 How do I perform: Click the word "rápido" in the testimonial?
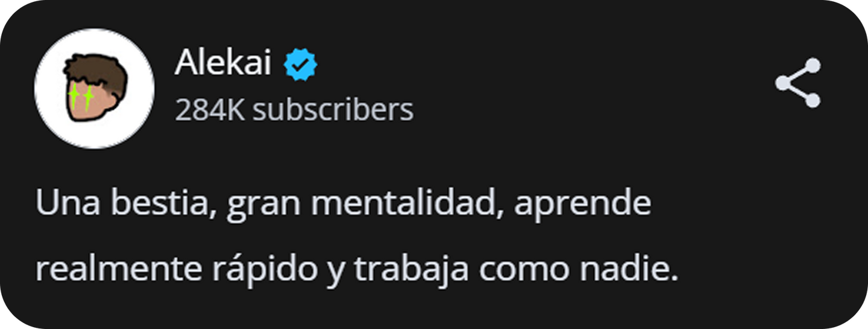pos(264,271)
